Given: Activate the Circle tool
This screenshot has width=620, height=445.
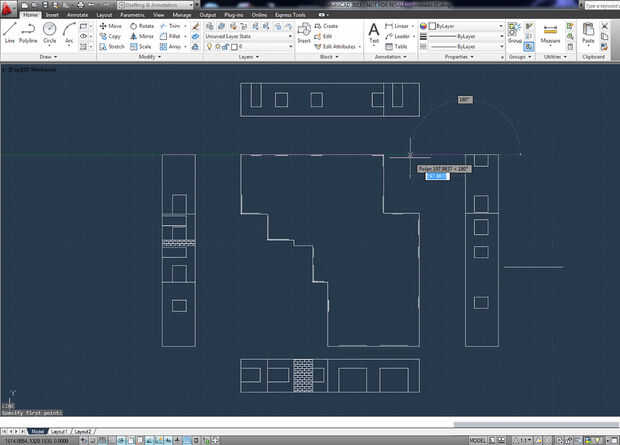Looking at the screenshot, I should pos(49,32).
